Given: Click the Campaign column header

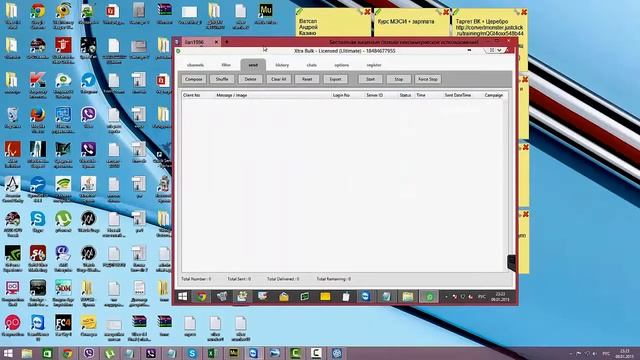Looking at the screenshot, I should pyautogui.click(x=493, y=95).
